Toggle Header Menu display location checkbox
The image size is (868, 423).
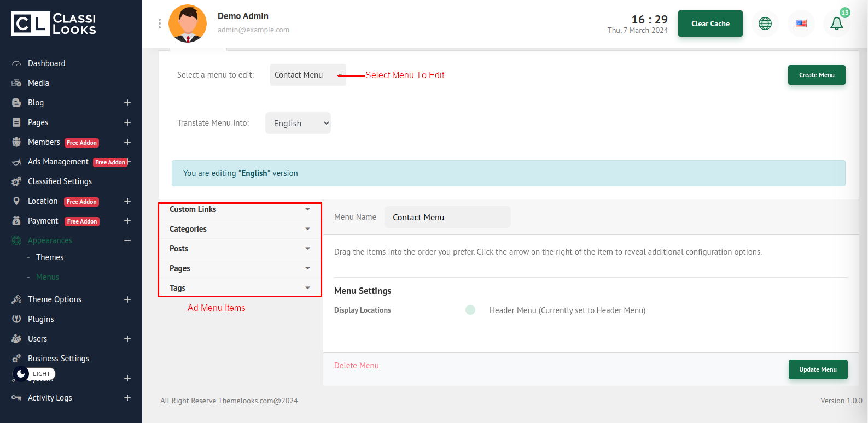click(470, 310)
